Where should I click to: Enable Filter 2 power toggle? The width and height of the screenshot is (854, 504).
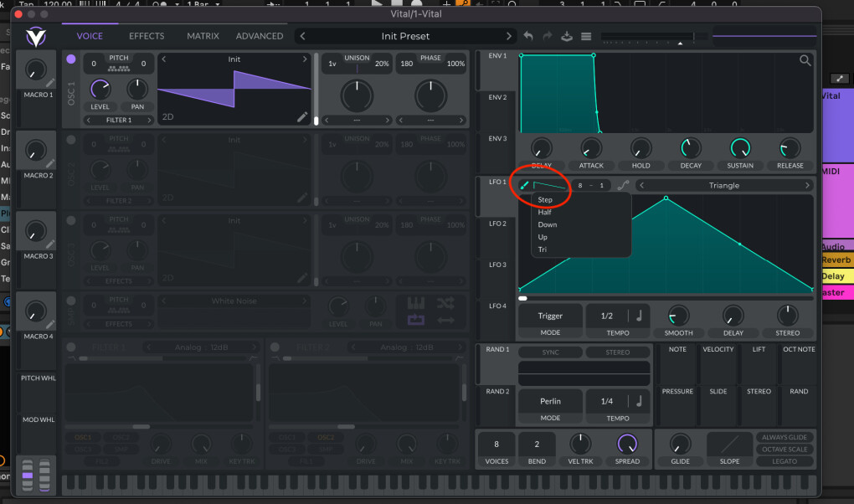[x=275, y=347]
